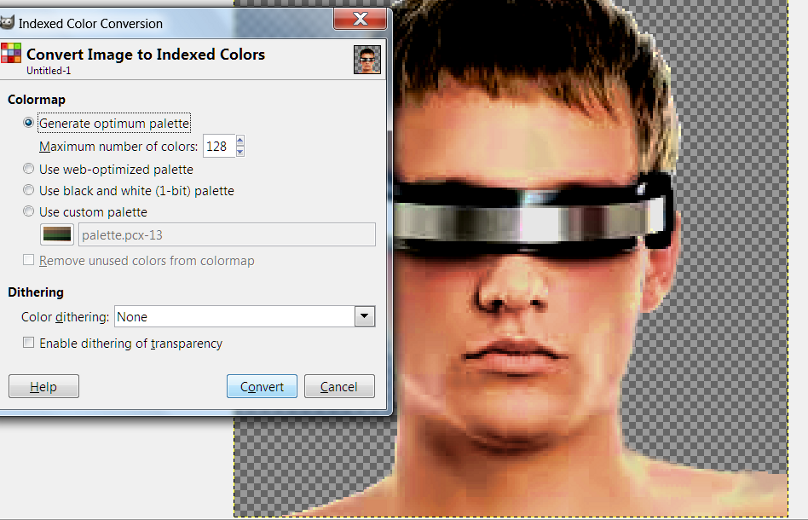Open the custom palette swatch picker
The image size is (808, 520).
click(x=57, y=234)
